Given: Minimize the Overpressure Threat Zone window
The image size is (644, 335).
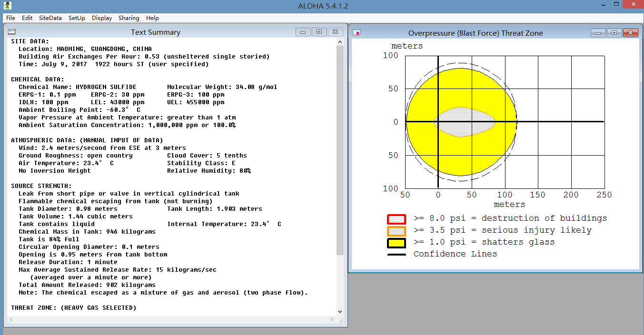Looking at the screenshot, I should coord(598,33).
